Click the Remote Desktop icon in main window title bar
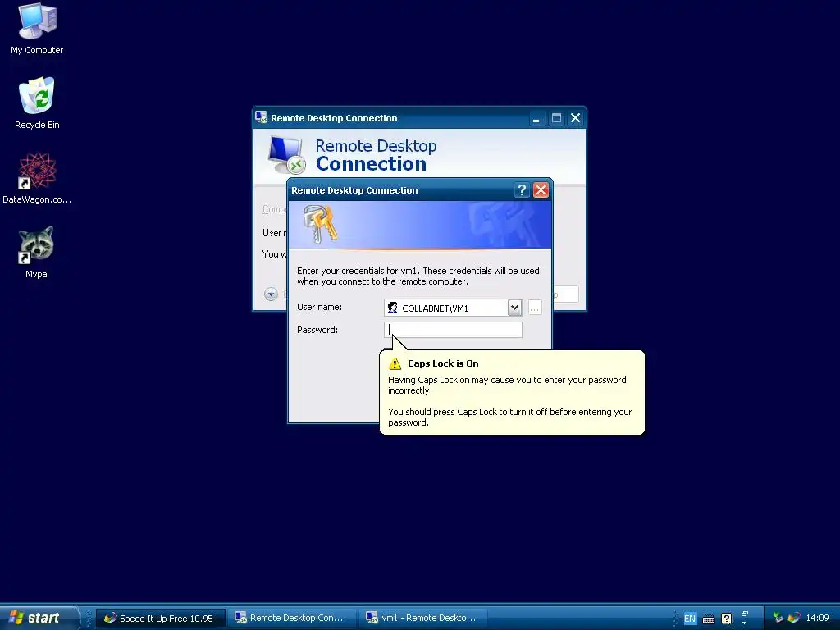Screen dimensions: 840x630 coord(261,117)
